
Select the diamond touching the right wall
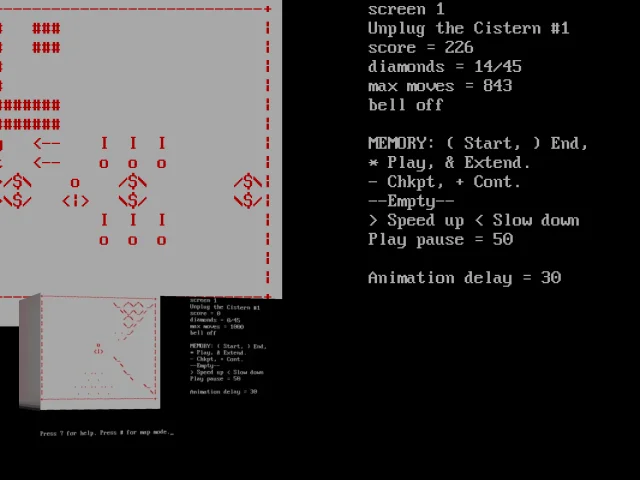[x=248, y=191]
